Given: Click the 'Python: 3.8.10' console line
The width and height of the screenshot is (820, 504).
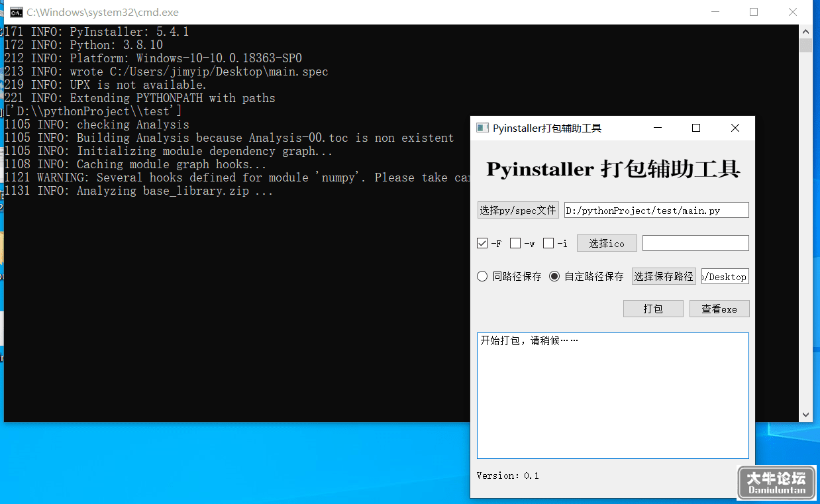Looking at the screenshot, I should tap(83, 45).
